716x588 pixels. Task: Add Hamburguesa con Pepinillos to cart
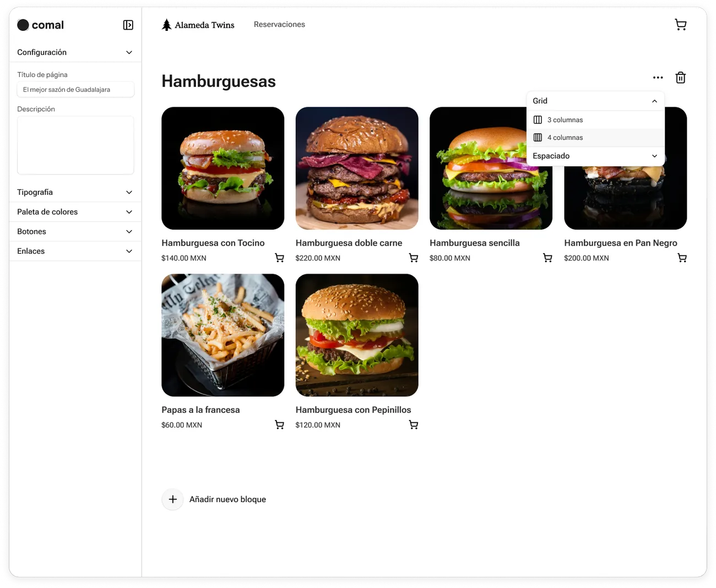[413, 424]
